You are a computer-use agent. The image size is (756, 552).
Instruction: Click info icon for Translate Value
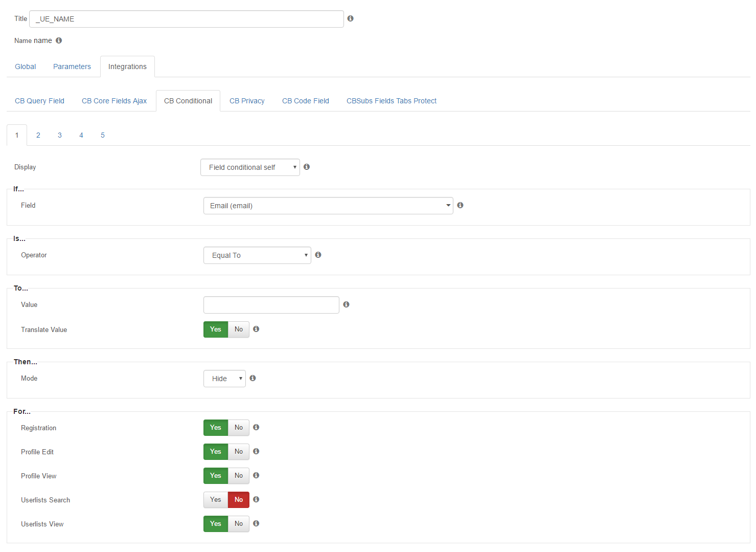256,329
